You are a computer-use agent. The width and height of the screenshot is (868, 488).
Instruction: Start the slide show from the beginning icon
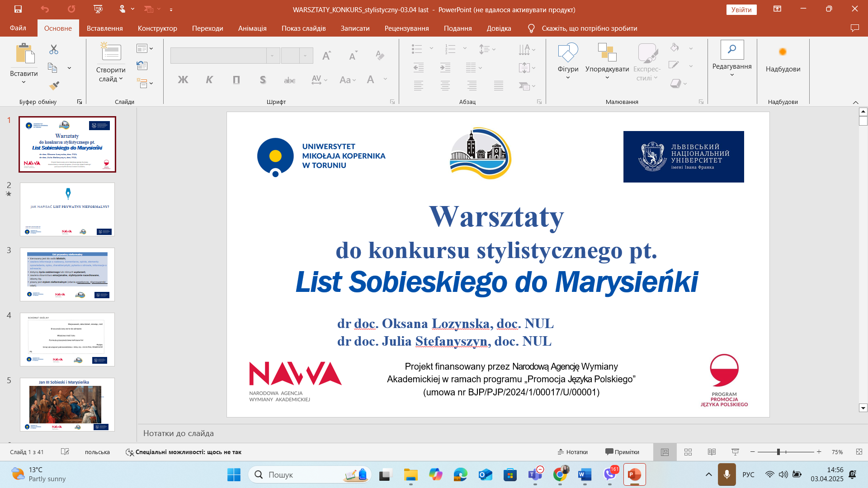click(98, 9)
